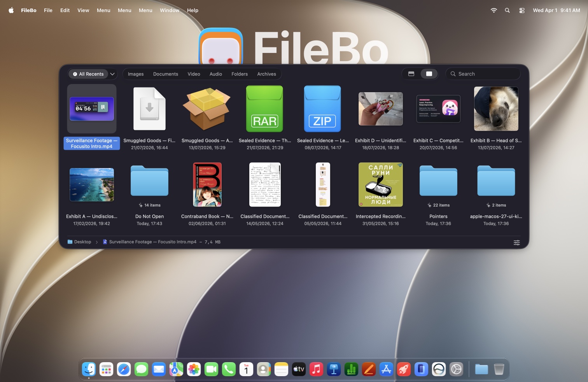Image resolution: width=588 pixels, height=382 pixels.
Task: Select the Exhibit D photo thumbnail
Action: [x=380, y=109]
